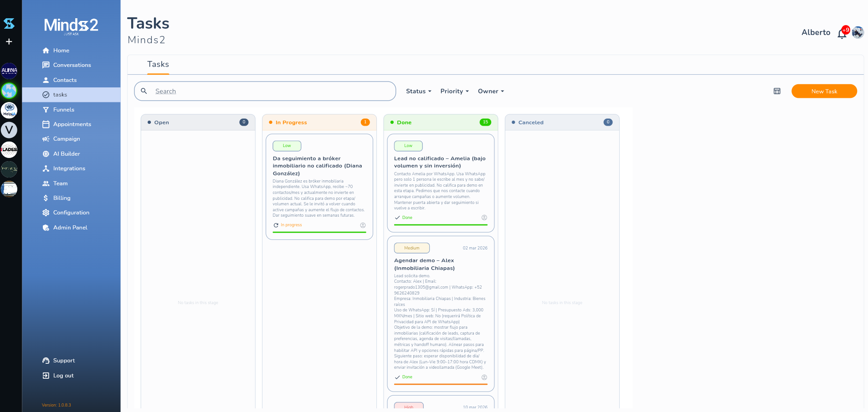This screenshot has width=868, height=412.
Task: Click assignee icon on Diana González task
Action: pos(363,225)
